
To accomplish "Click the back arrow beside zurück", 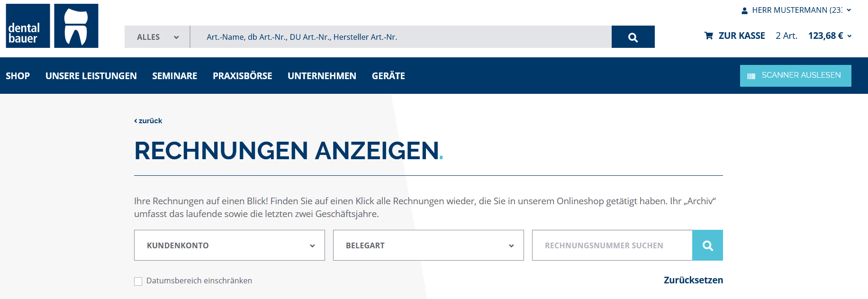I will pyautogui.click(x=136, y=121).
